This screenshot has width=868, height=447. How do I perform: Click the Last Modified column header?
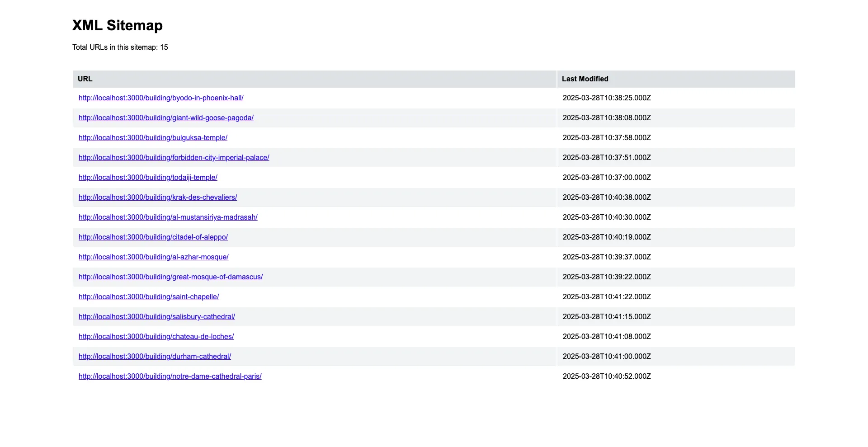tap(585, 79)
